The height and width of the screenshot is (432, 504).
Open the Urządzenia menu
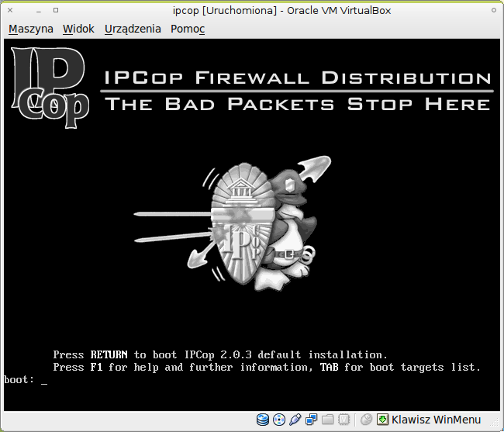click(x=133, y=29)
